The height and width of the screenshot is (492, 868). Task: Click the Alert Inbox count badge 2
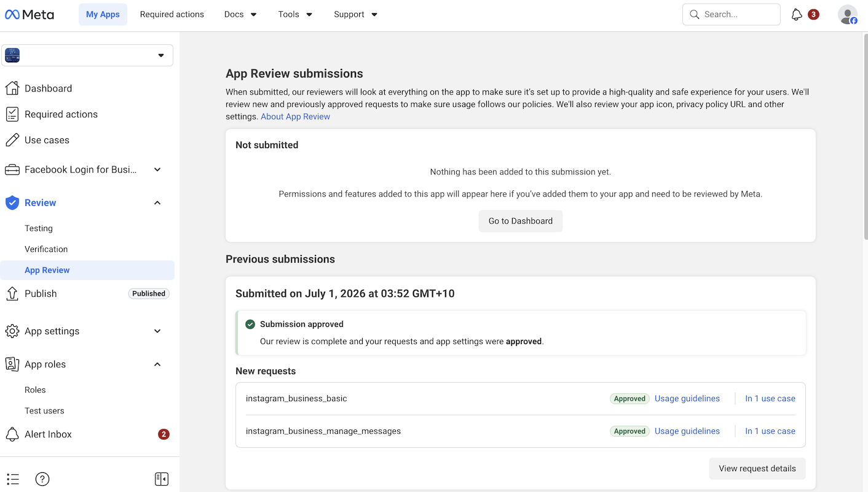(x=164, y=434)
